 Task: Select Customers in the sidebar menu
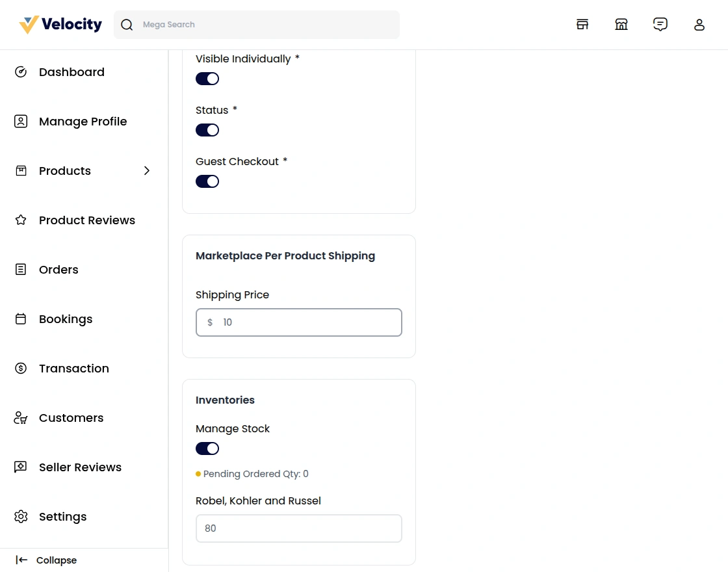point(21,417)
